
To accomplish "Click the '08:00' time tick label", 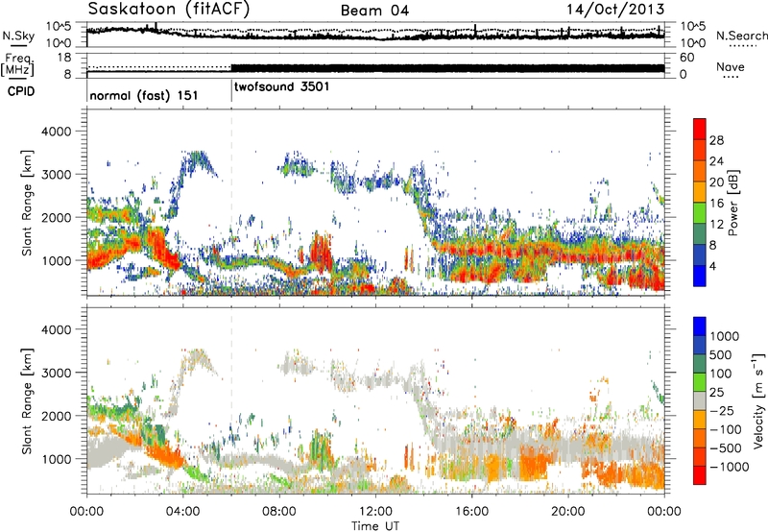I will (x=279, y=512).
